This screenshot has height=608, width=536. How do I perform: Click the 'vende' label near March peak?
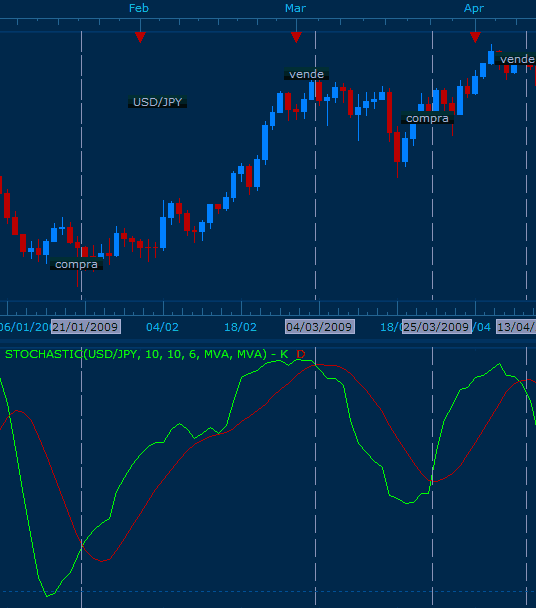pyautogui.click(x=306, y=74)
